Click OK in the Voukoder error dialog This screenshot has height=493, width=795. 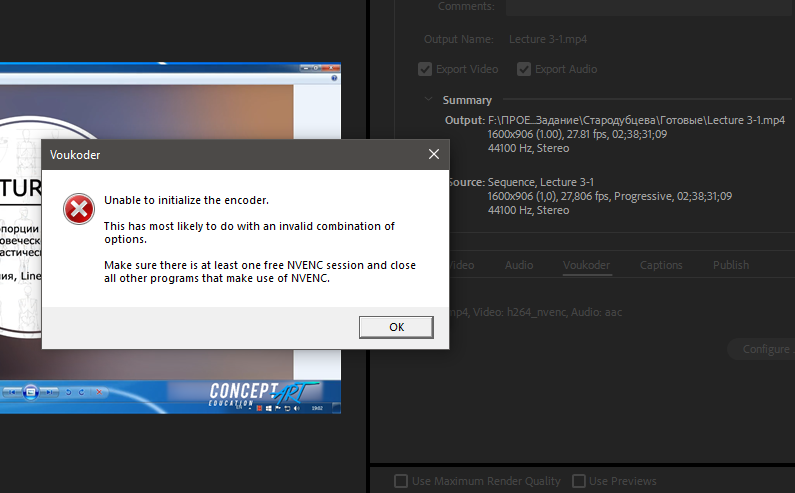(396, 327)
